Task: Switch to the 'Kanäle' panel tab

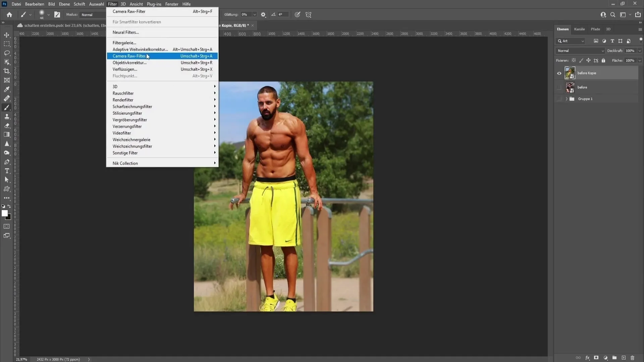Action: point(579,29)
